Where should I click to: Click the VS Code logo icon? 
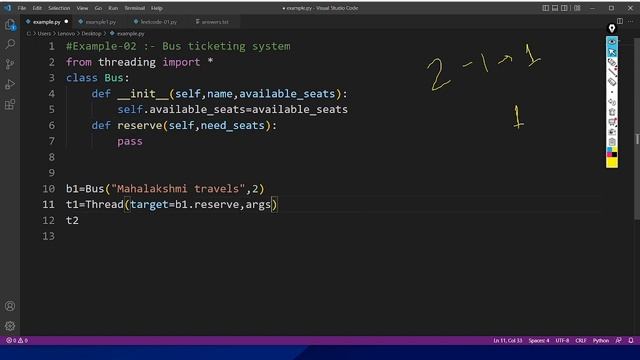[7, 8]
